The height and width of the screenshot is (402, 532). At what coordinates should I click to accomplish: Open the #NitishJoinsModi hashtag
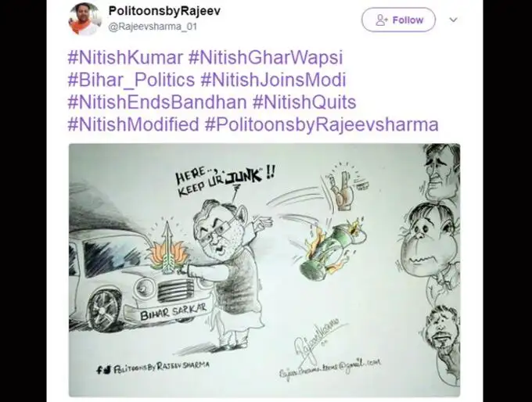273,80
